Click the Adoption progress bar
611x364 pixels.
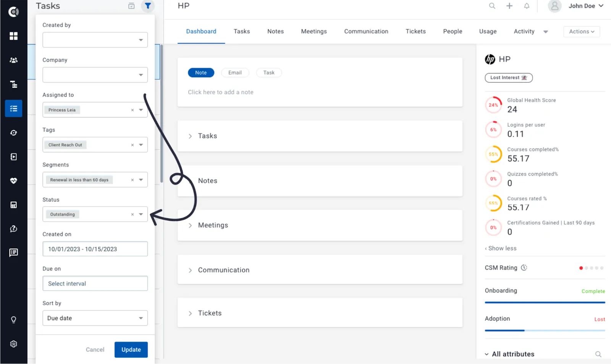click(545, 330)
